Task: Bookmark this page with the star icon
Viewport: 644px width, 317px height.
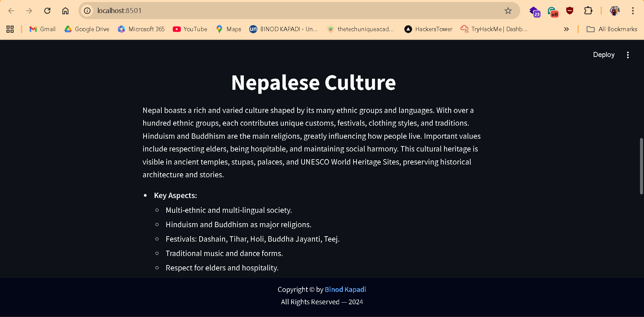Action: point(508,11)
